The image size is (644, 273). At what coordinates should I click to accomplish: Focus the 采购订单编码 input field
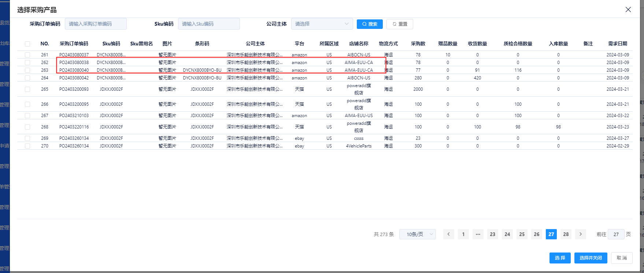pyautogui.click(x=96, y=24)
